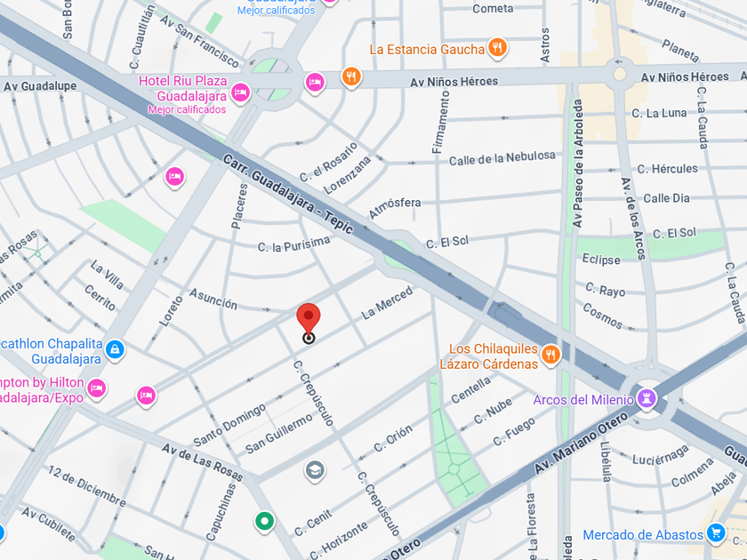Open the school graduation cap icon
Viewport: 747px width, 560px height.
point(315,470)
